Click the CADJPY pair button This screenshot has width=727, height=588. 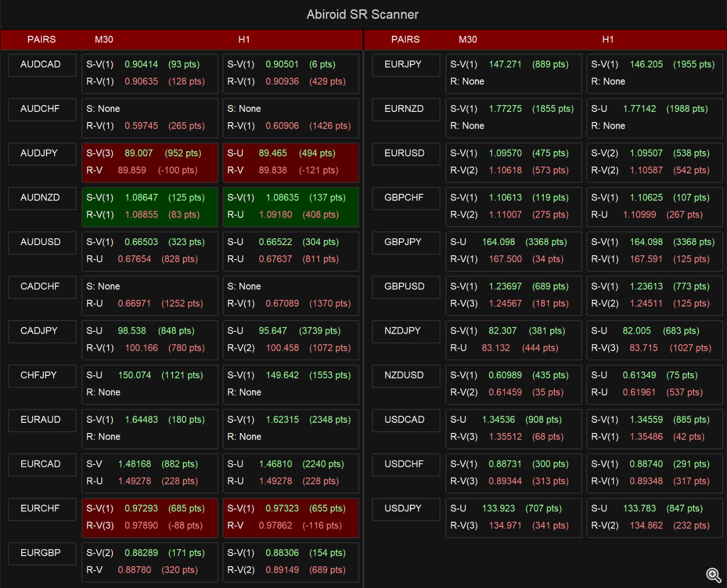[42, 331]
